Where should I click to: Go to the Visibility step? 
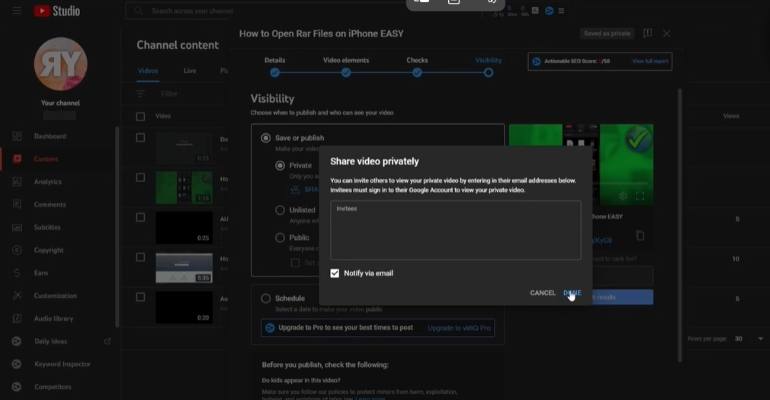[488, 67]
